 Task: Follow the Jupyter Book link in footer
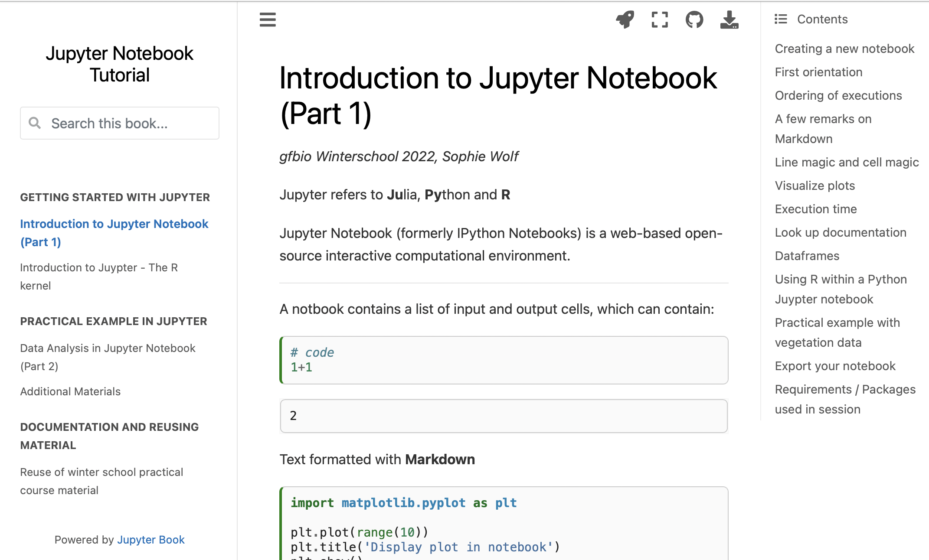coord(150,540)
